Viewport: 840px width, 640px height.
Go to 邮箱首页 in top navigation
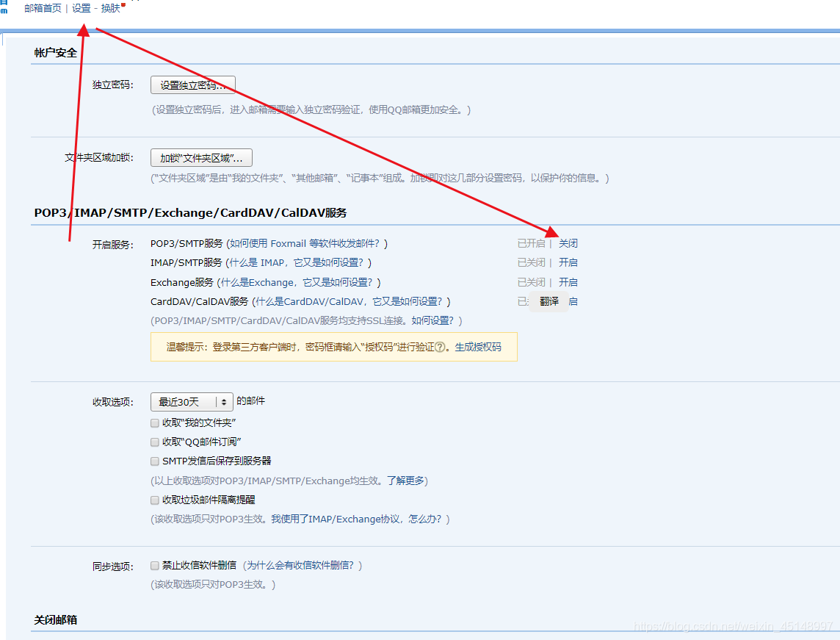[x=43, y=9]
